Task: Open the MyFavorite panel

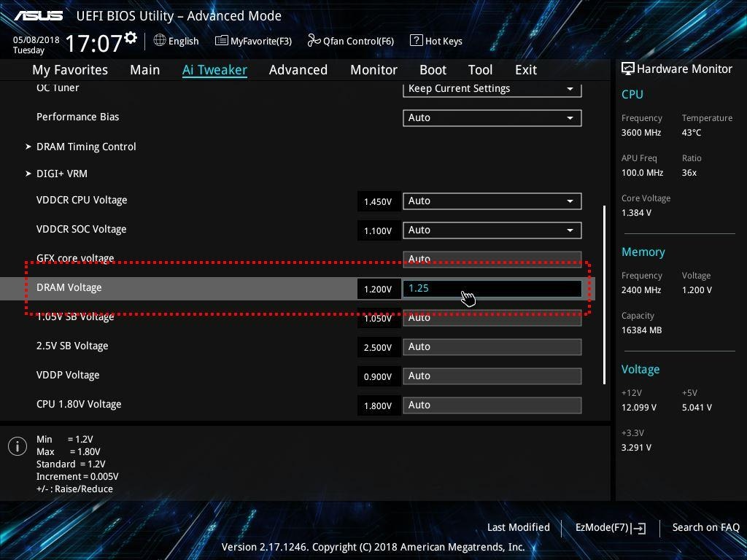Action: [x=253, y=41]
